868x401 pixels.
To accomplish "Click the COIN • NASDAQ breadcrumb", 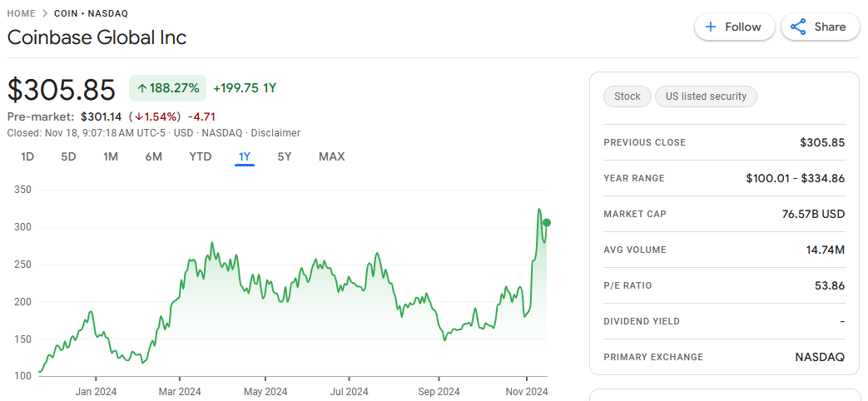I will tap(92, 13).
